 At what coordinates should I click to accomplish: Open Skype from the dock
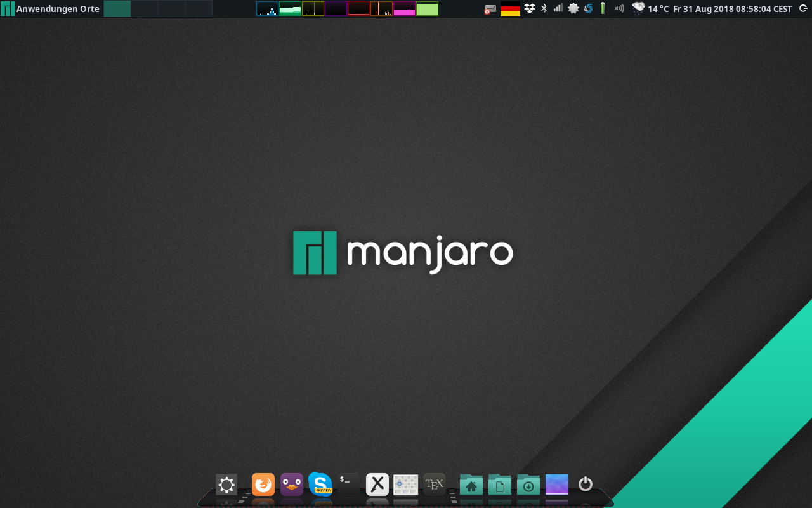pos(320,484)
